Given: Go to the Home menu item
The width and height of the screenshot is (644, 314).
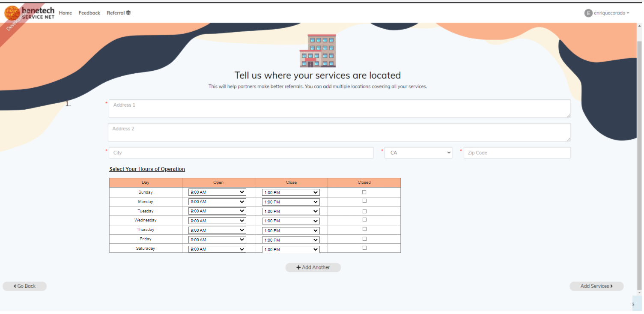Looking at the screenshot, I should (65, 13).
